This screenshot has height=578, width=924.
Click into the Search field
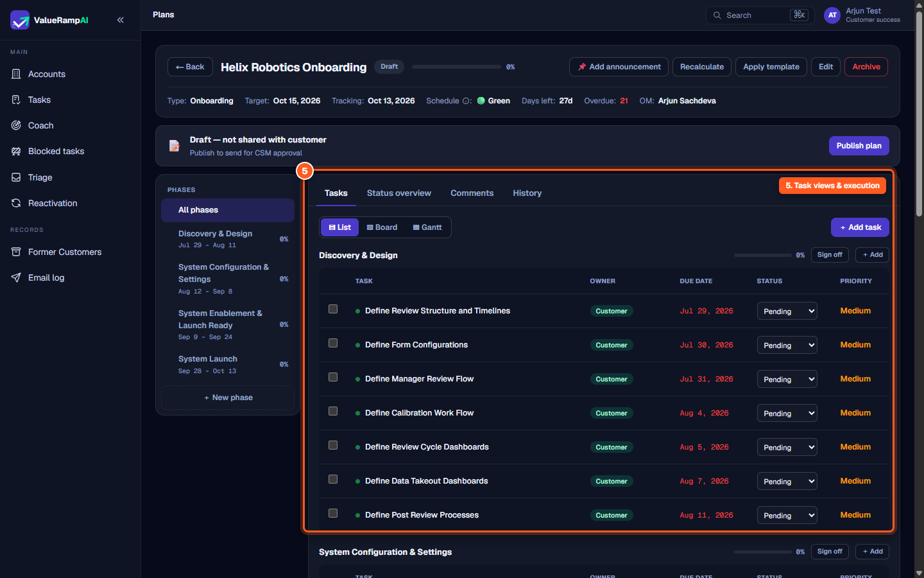click(760, 15)
